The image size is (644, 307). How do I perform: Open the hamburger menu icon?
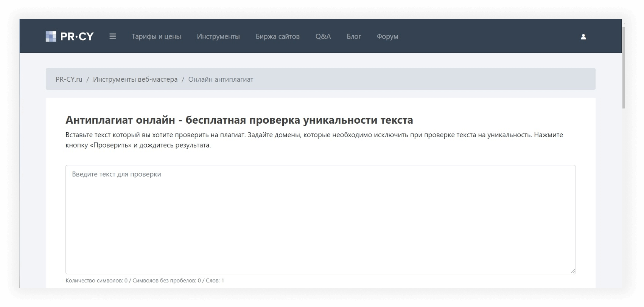click(112, 36)
